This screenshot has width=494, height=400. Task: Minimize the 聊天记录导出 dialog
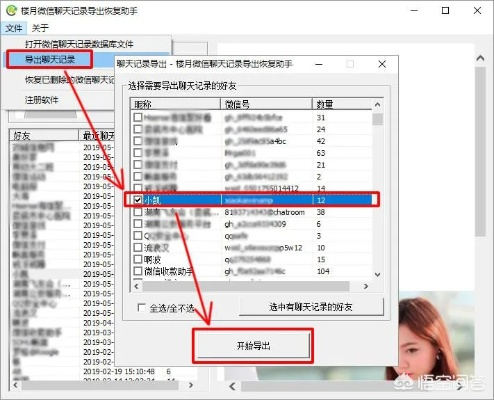click(319, 64)
